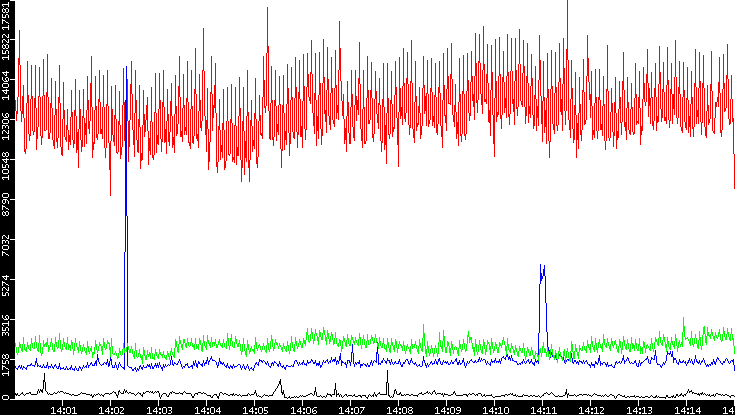Click the 14:11 time axis label

coord(543,410)
